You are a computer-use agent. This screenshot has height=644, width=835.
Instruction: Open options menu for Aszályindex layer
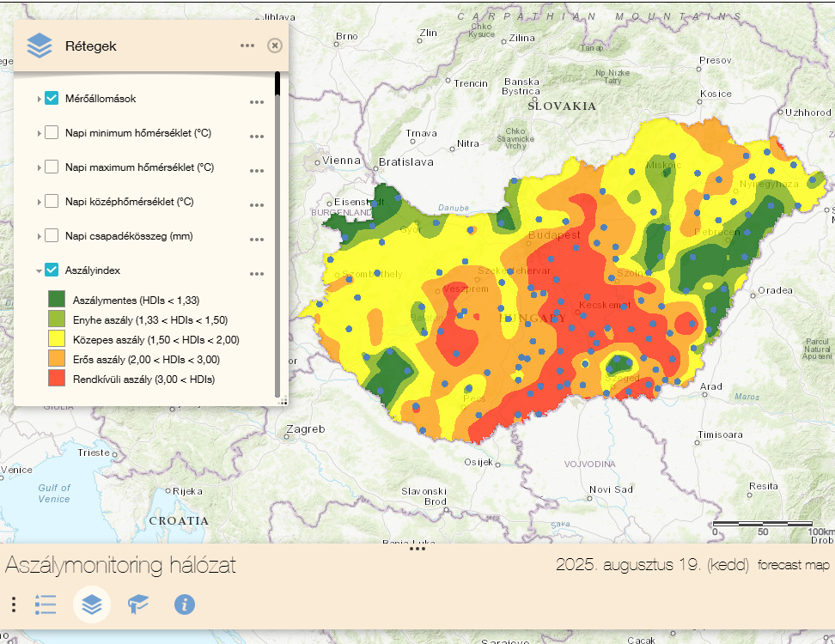(256, 274)
